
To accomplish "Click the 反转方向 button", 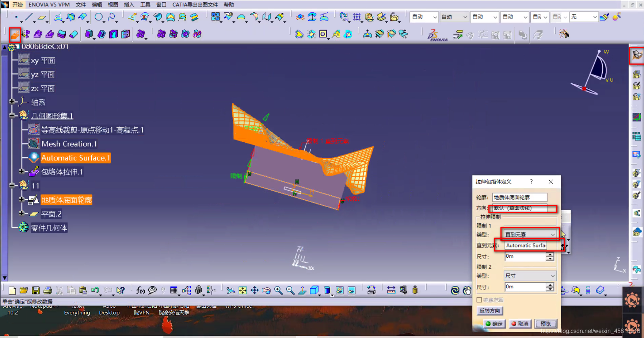I will [490, 311].
